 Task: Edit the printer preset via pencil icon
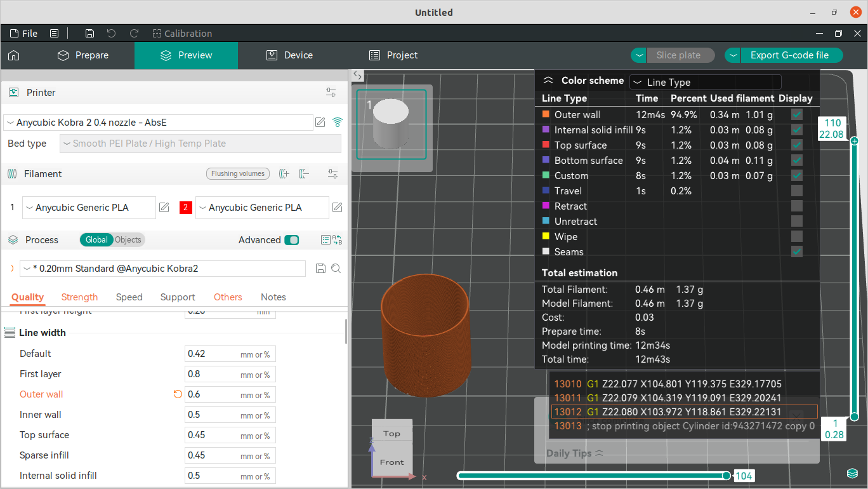pyautogui.click(x=320, y=122)
